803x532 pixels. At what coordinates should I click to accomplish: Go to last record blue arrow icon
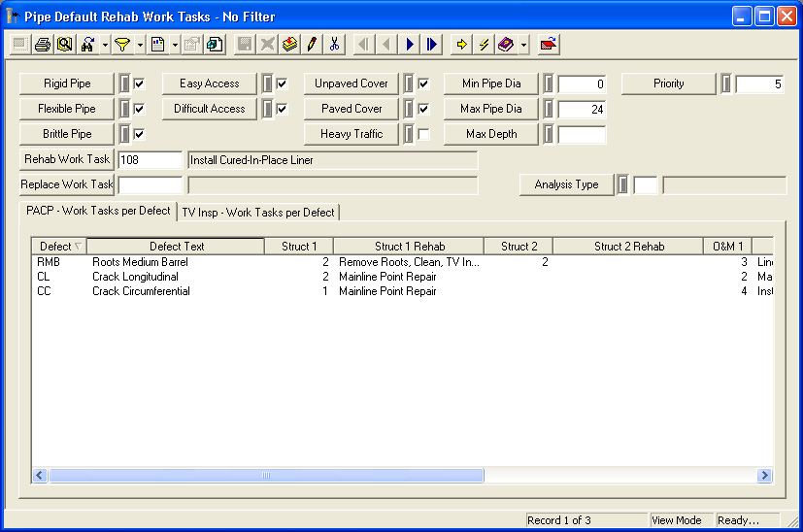[x=432, y=45]
